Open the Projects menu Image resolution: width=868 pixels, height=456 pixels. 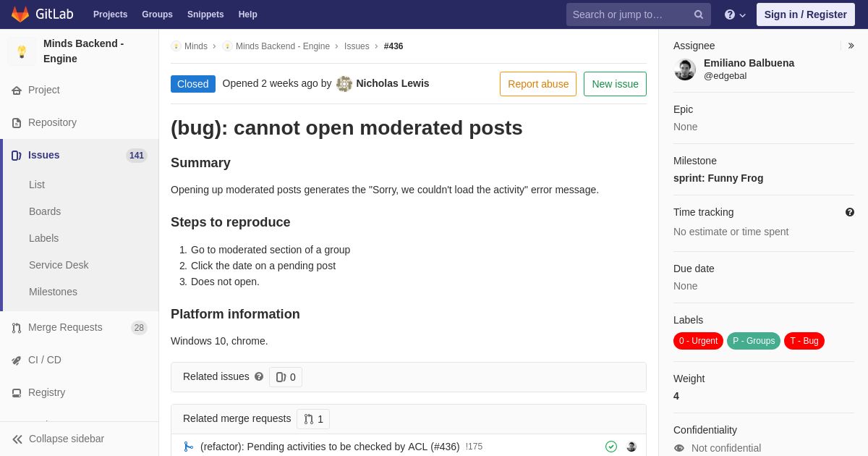(110, 14)
